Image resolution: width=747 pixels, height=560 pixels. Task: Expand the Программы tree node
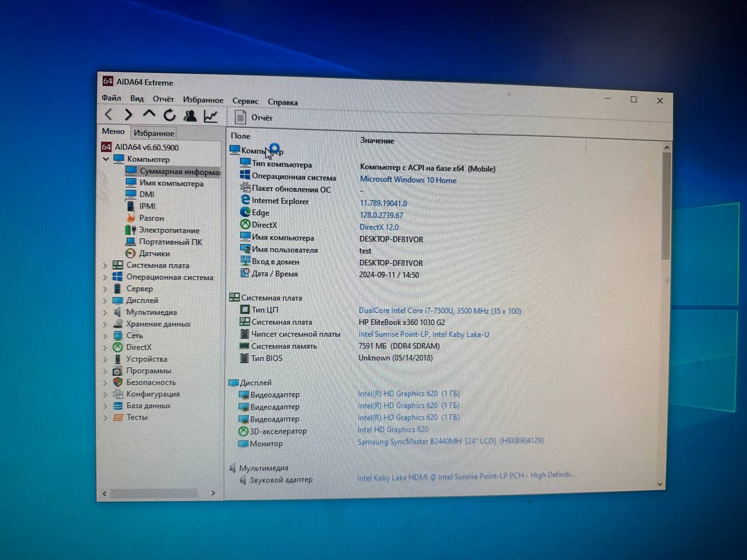105,370
